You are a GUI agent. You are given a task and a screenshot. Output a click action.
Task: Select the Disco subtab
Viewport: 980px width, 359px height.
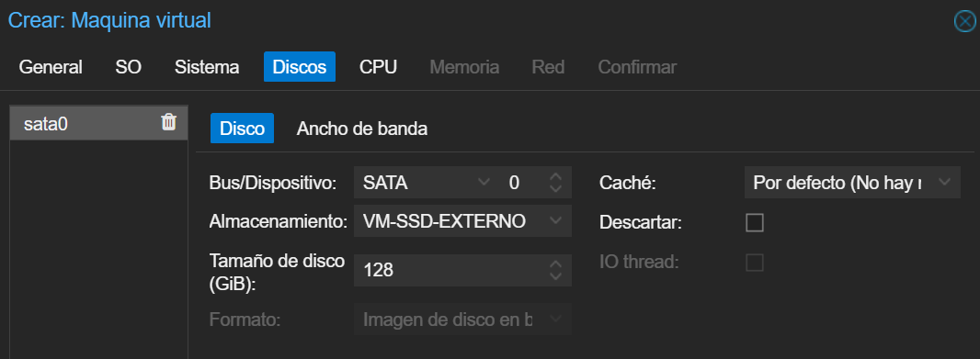(x=242, y=129)
